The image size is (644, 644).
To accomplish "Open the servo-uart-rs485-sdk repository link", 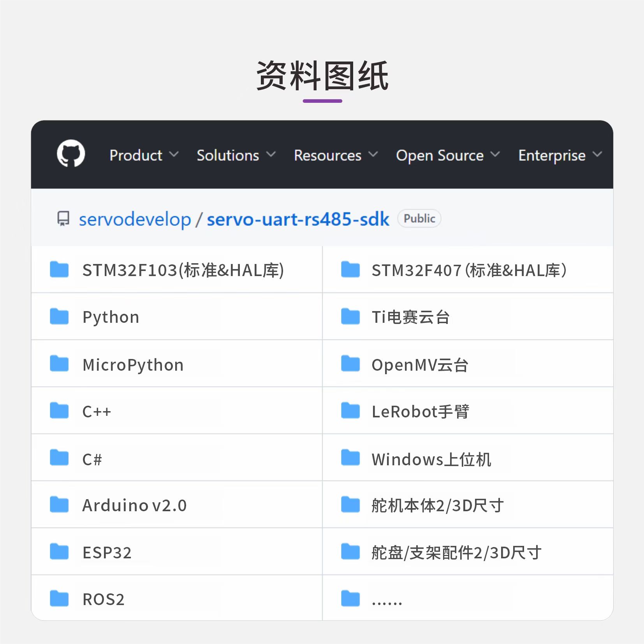I will (298, 219).
